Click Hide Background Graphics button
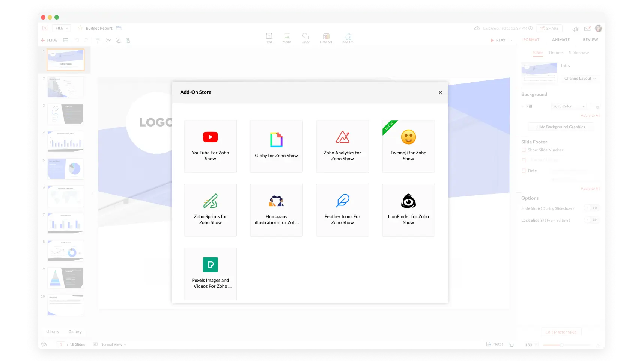This screenshot has width=644, height=361. (x=561, y=127)
